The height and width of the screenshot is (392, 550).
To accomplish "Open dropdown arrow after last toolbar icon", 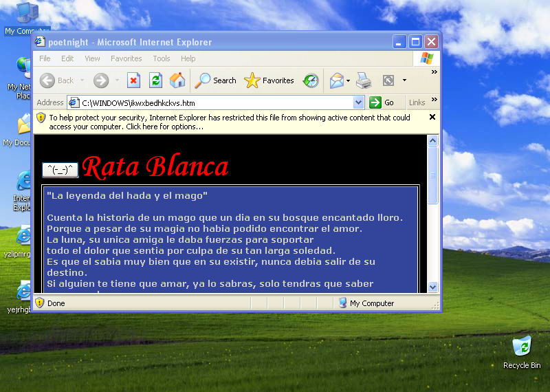I will (x=404, y=80).
